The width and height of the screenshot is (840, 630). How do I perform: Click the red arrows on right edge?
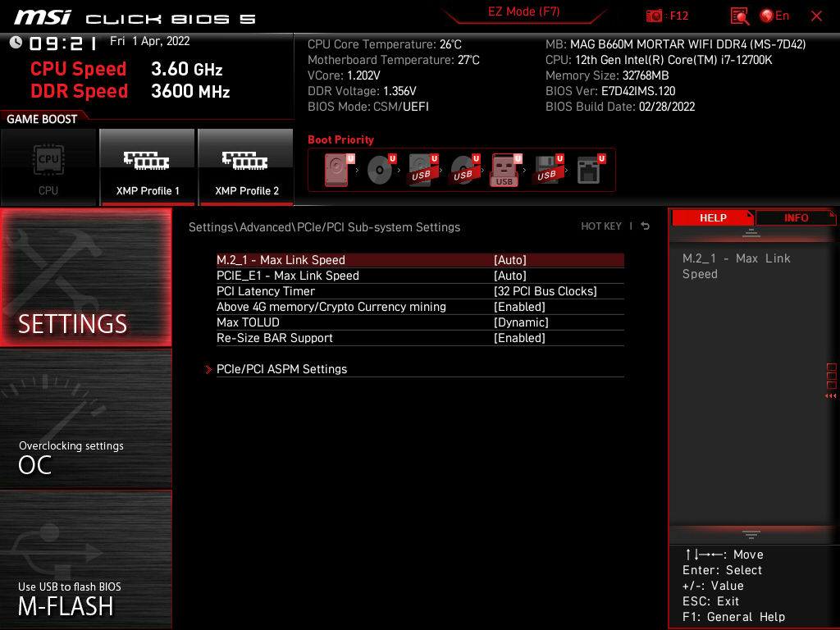[830, 396]
